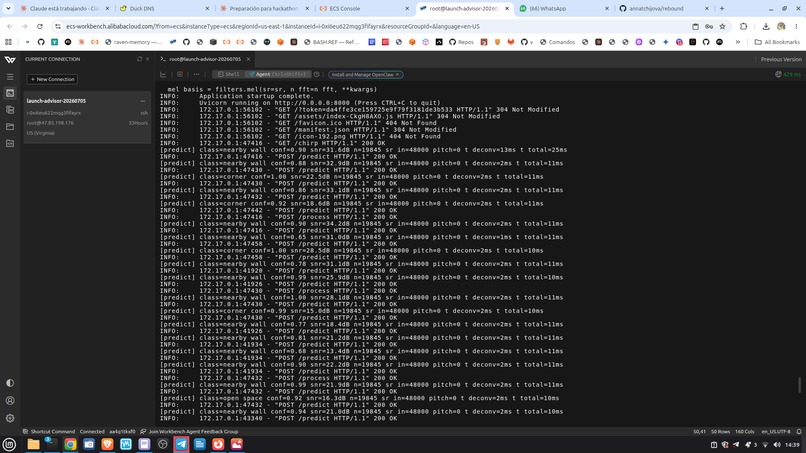The width and height of the screenshot is (806, 453).
Task: Click the latency 429 ms indicator
Action: (x=788, y=75)
